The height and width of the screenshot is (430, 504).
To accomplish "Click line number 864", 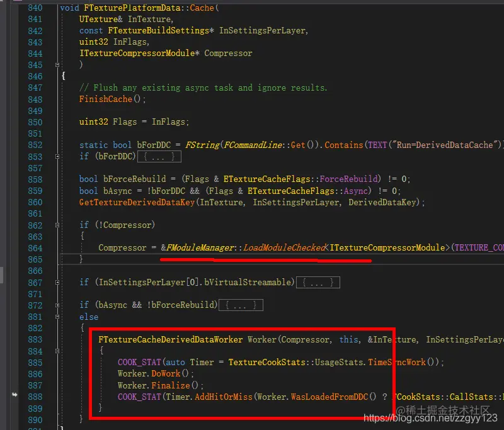I will tap(35, 248).
